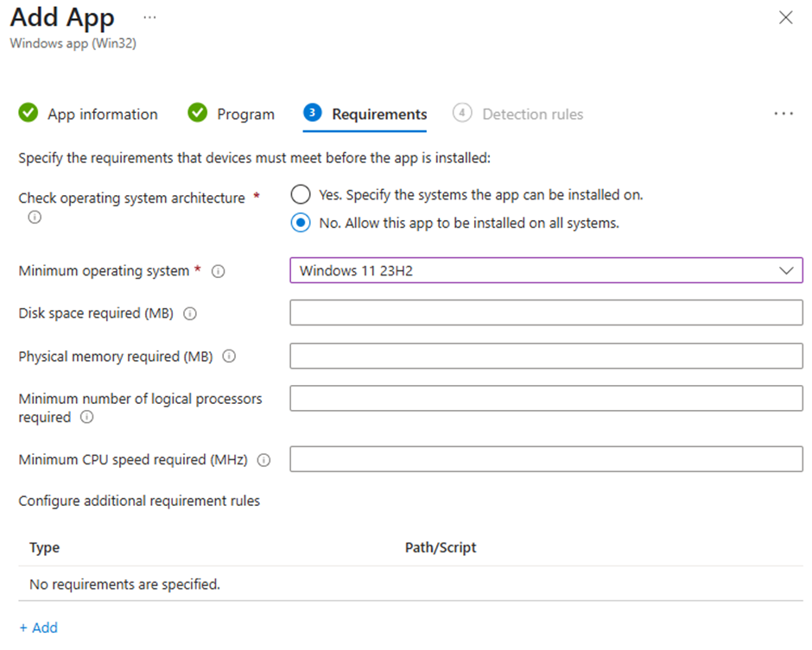This screenshot has height=650, width=812.
Task: Click the Type column header
Action: pos(44,547)
